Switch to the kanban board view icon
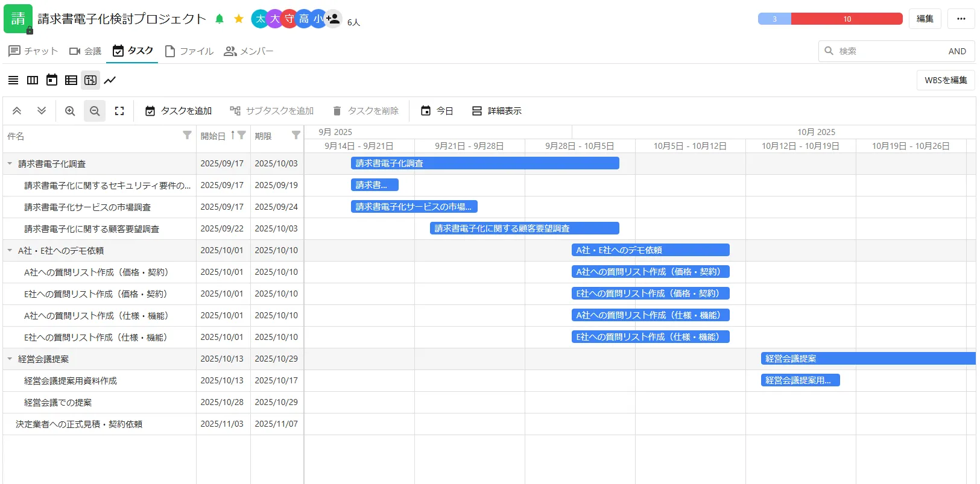 point(33,80)
